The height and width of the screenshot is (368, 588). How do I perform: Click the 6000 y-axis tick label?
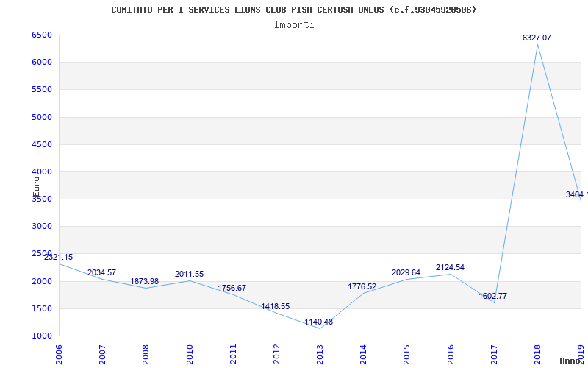pyautogui.click(x=42, y=63)
